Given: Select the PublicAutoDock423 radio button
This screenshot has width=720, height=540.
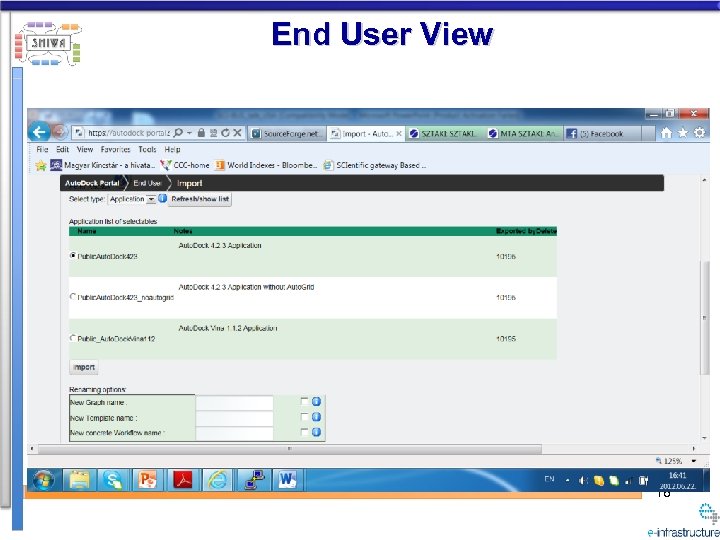Looking at the screenshot, I should (x=73, y=255).
